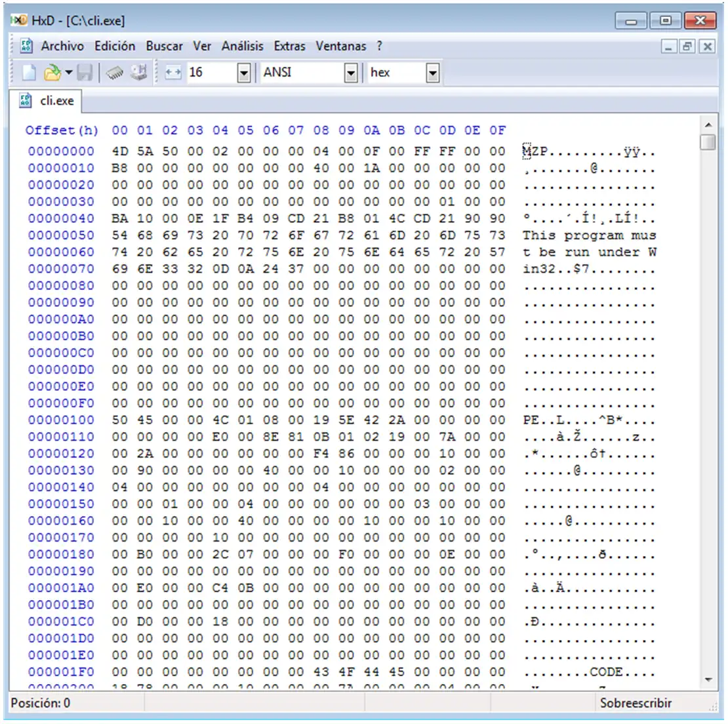Open the hex offset base dropdown
728x724 pixels.
point(432,73)
